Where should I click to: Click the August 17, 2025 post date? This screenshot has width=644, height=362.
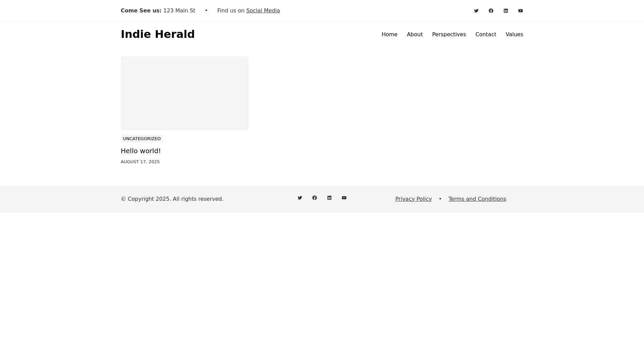click(x=140, y=162)
